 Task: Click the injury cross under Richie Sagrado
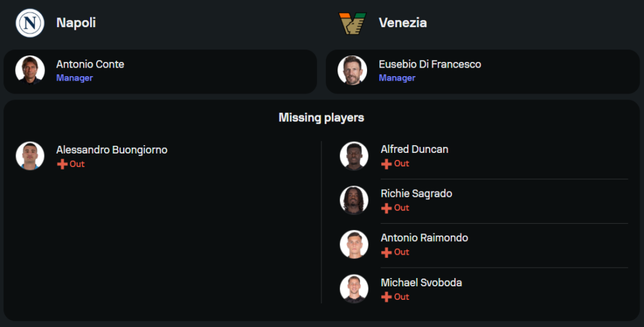tap(386, 208)
